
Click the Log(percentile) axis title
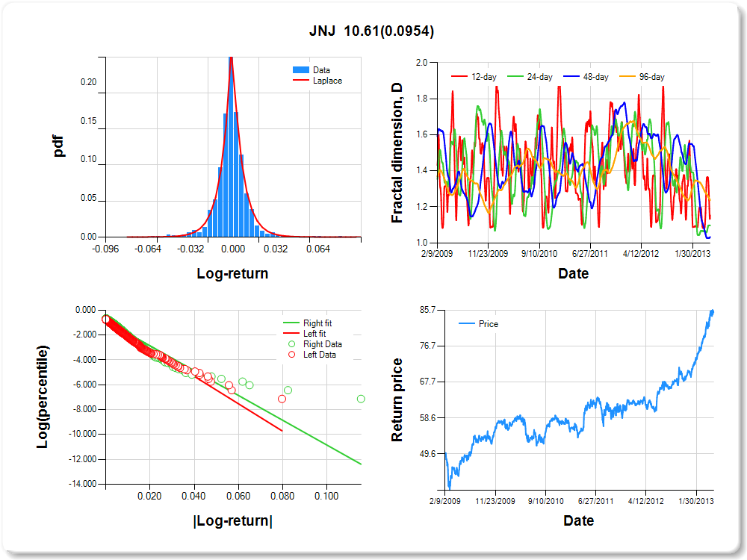(43, 396)
